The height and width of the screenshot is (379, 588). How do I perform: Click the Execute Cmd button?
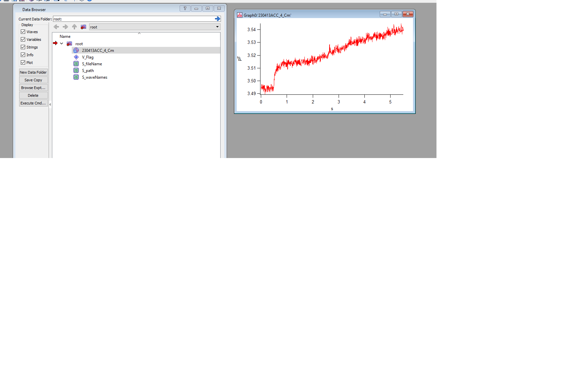33,103
